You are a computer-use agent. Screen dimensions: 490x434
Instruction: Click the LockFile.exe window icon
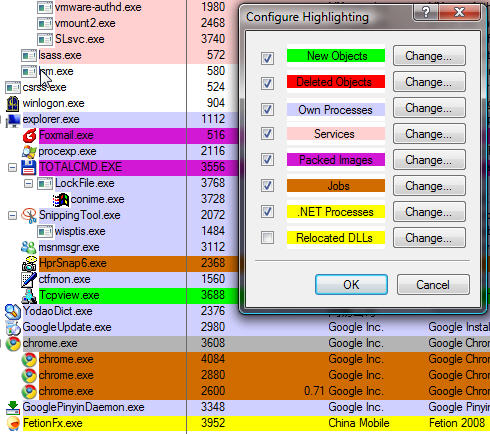pyautogui.click(x=45, y=184)
